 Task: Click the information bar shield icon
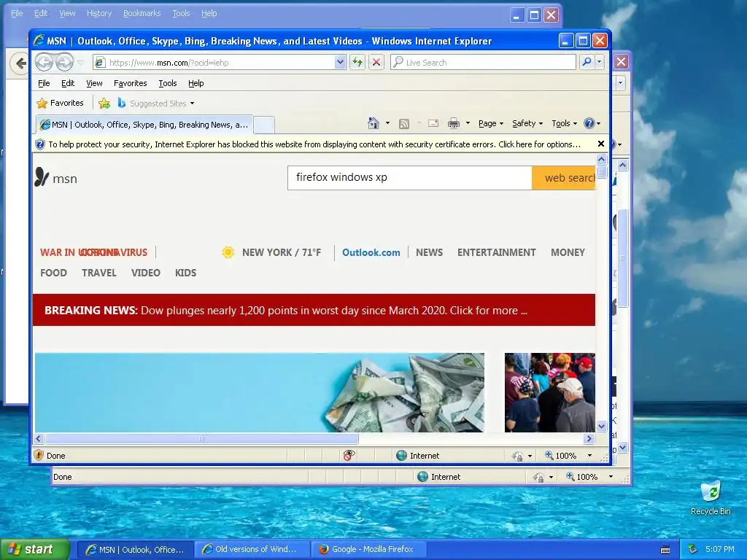[40, 144]
